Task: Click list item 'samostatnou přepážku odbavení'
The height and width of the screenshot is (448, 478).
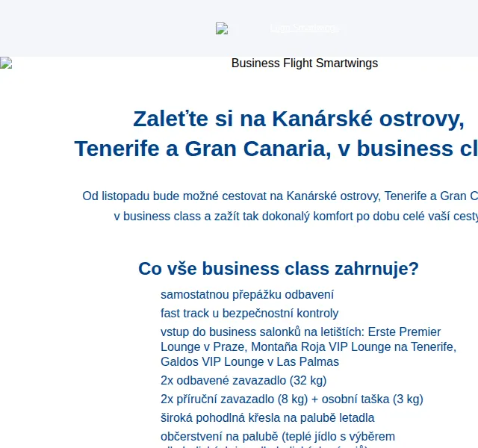Action: point(247,295)
